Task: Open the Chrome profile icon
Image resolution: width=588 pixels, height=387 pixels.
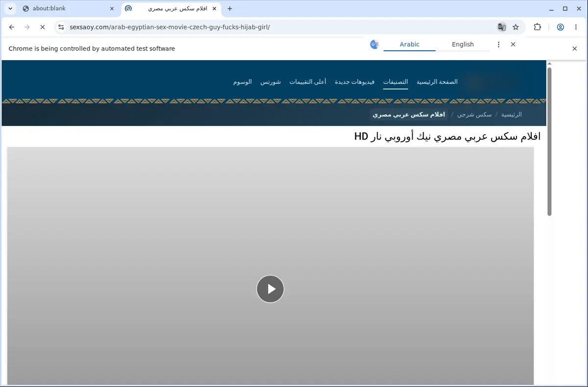Action: tap(561, 27)
